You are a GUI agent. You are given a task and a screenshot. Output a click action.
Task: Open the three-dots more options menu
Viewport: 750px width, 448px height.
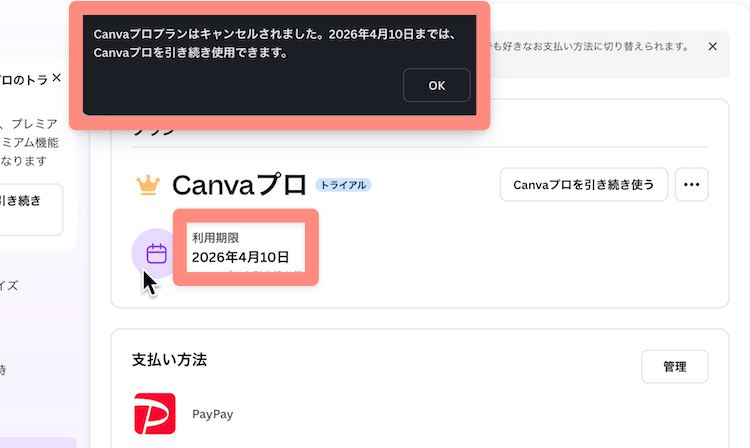[x=691, y=185]
